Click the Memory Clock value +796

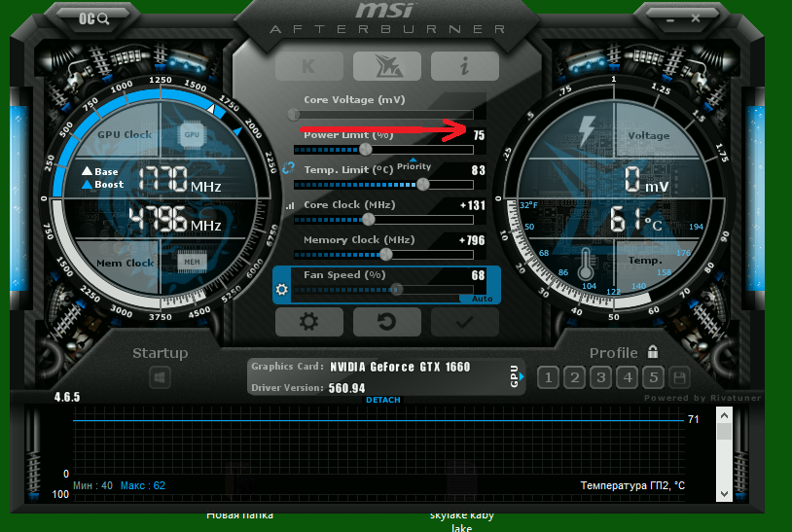(x=472, y=240)
